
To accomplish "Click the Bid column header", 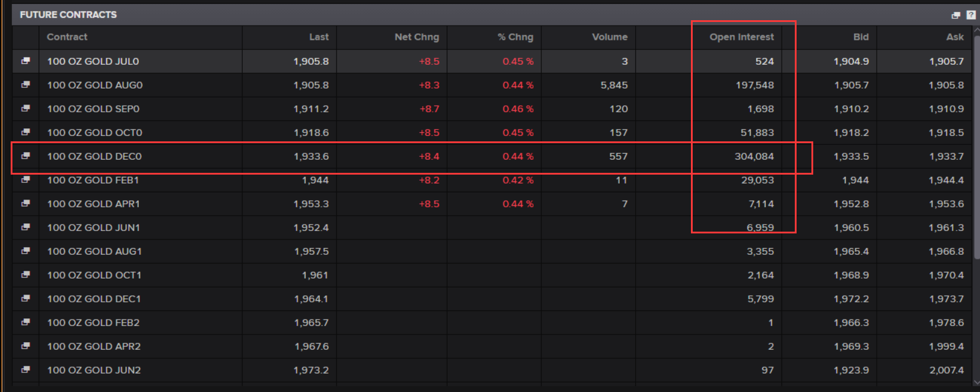I will (x=861, y=37).
